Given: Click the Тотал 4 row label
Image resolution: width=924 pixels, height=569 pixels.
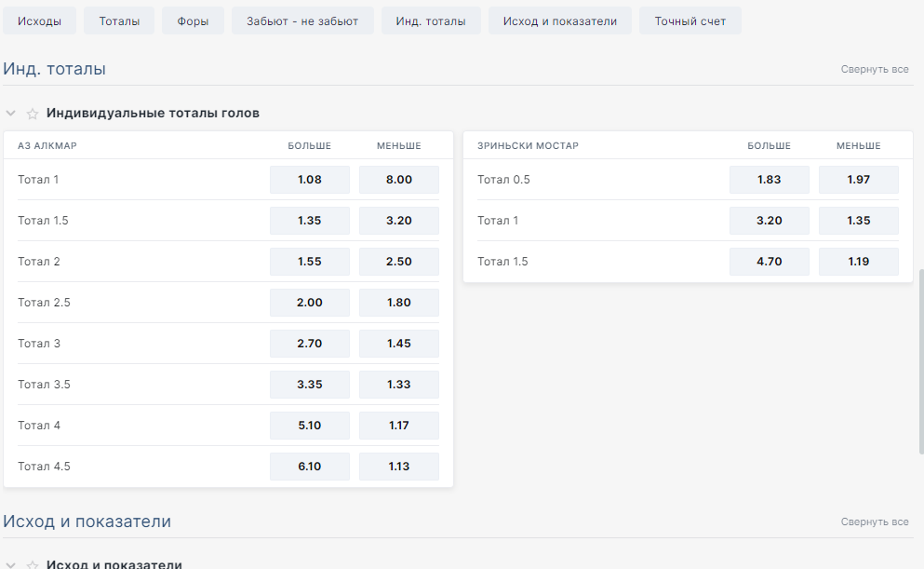Looking at the screenshot, I should [x=39, y=426].
